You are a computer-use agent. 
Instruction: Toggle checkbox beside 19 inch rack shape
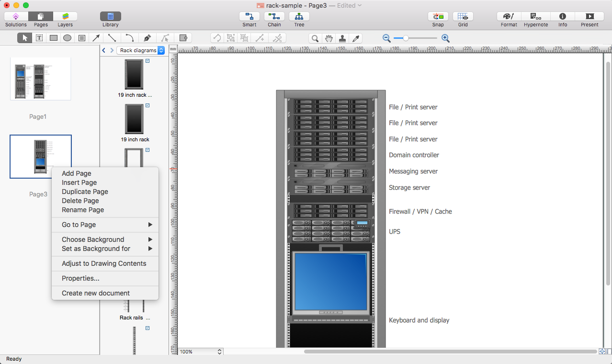[x=147, y=105]
